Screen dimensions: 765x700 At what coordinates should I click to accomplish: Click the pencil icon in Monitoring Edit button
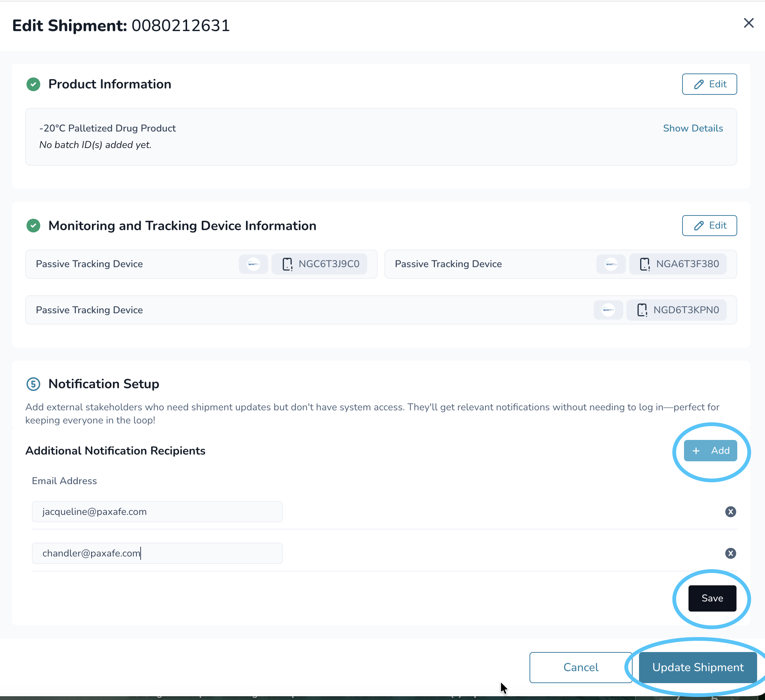[699, 226]
